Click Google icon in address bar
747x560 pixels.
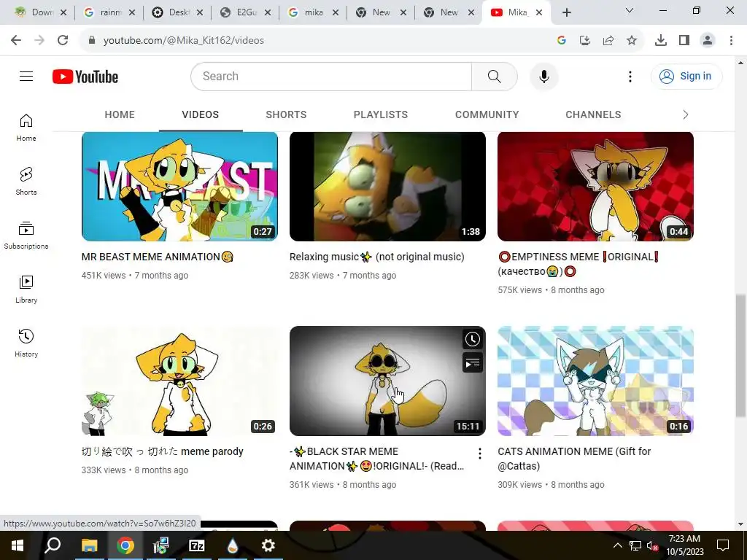[561, 41]
